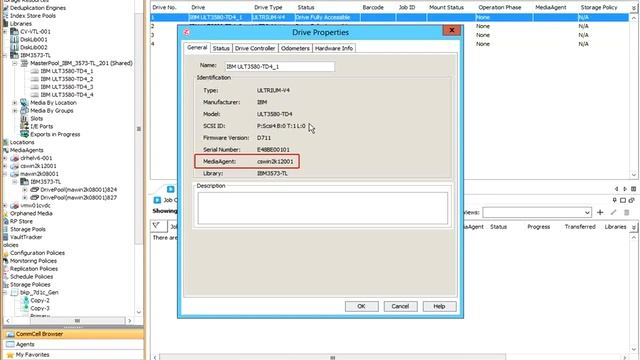The height and width of the screenshot is (360, 640).
Task: Click the delete view trash icon
Action: coord(627,212)
